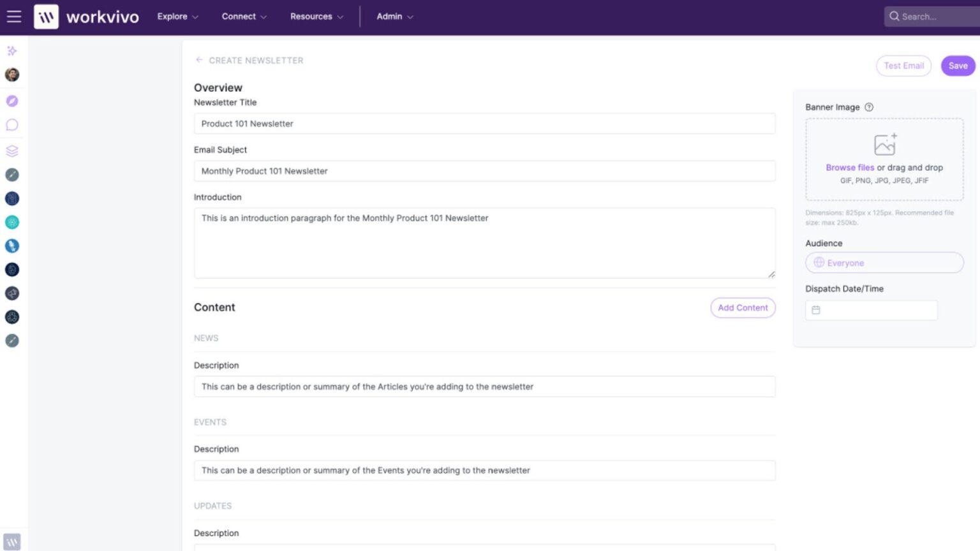The height and width of the screenshot is (551, 980).
Task: Expand the Resources dropdown
Action: pyautogui.click(x=316, y=17)
